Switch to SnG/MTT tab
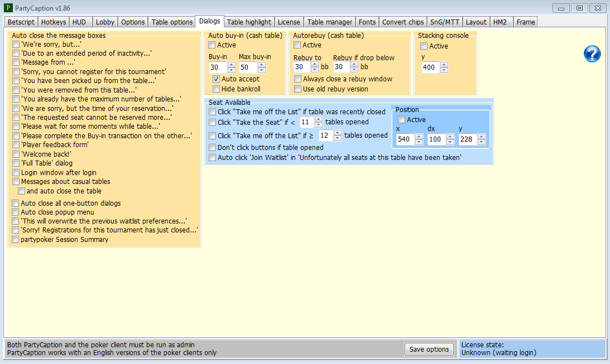610x364 pixels. [x=445, y=22]
